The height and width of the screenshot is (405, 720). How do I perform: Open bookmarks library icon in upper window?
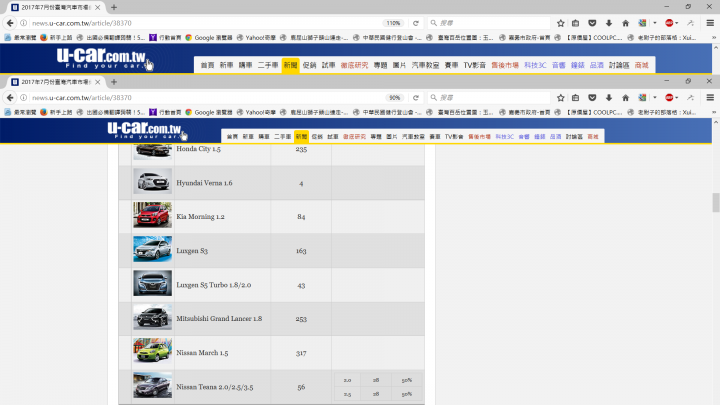point(575,23)
